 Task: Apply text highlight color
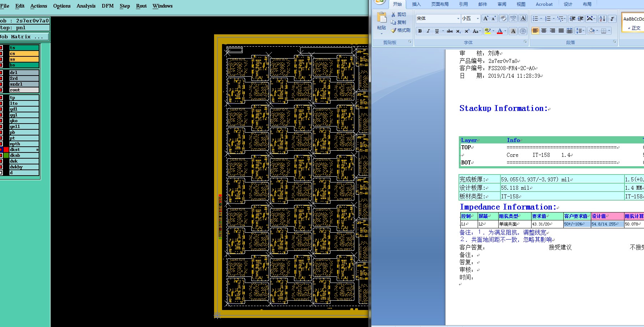(x=487, y=31)
